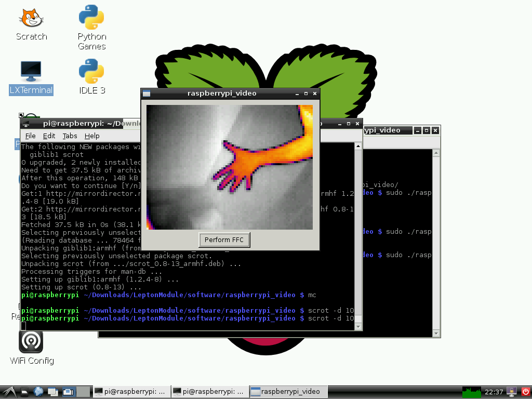The height and width of the screenshot is (399, 532).
Task: Click the iconify all windows taskbar icon
Action: 53,392
